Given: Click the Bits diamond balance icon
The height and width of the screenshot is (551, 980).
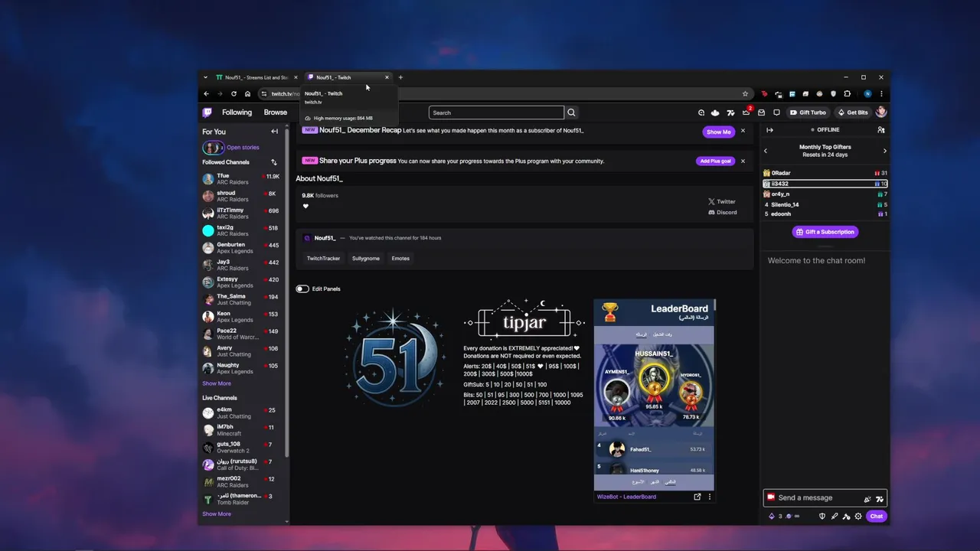Looking at the screenshot, I should pos(772,517).
